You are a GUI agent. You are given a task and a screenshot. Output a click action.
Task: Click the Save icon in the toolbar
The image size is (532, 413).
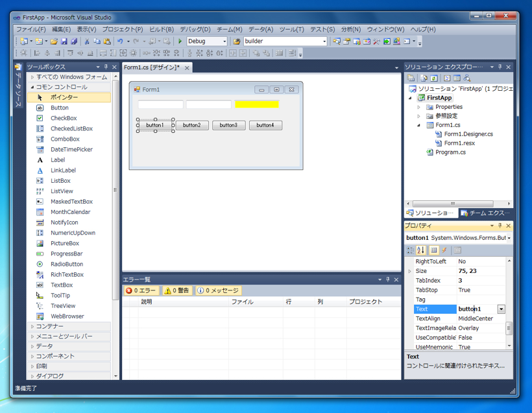click(x=65, y=41)
